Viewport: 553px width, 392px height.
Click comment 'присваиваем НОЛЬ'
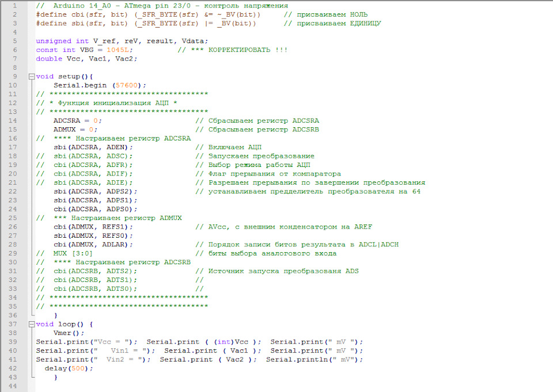pyautogui.click(x=325, y=14)
